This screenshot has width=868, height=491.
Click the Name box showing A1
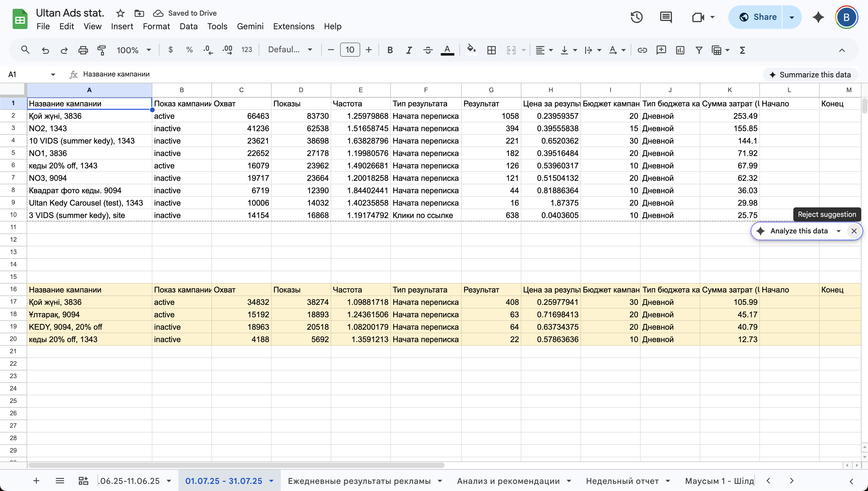[x=31, y=74]
